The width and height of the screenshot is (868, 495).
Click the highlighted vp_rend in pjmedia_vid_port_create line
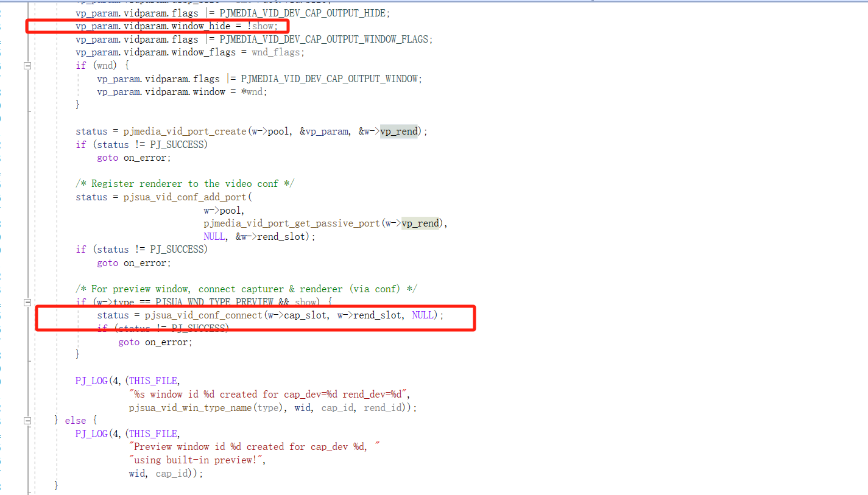point(399,132)
